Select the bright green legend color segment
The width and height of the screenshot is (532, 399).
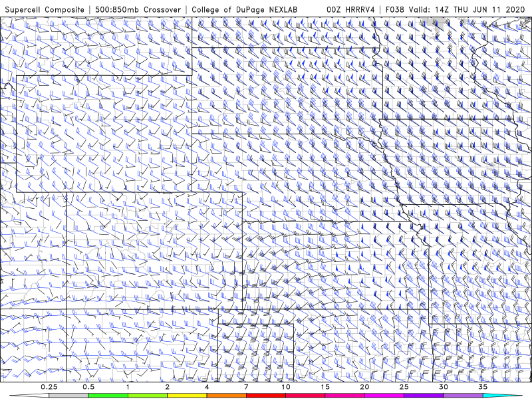pyautogui.click(x=108, y=396)
